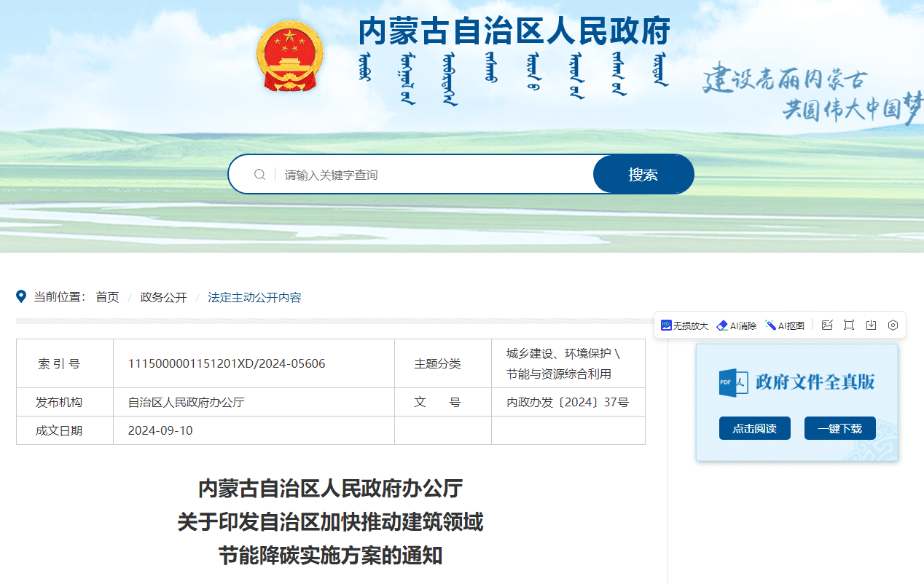Click the PDF icon on 政府文件全真版 card

coord(733,382)
